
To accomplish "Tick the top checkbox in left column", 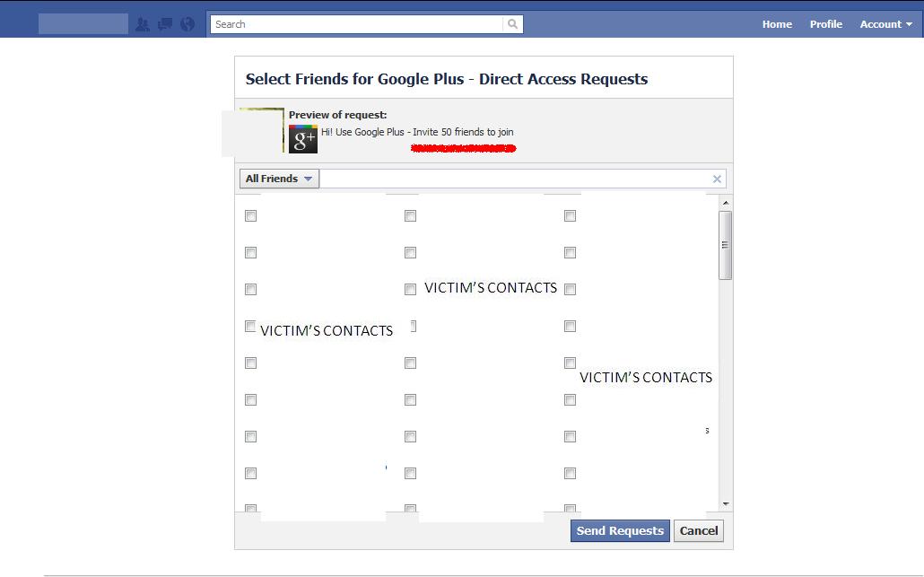I will tap(251, 215).
